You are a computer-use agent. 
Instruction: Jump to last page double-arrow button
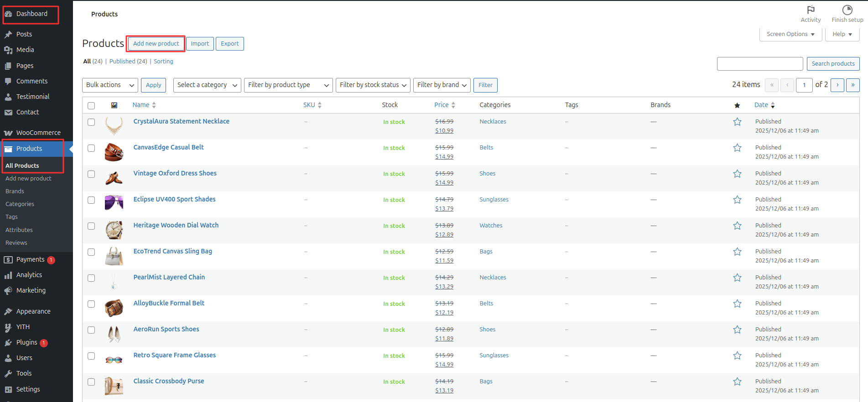852,85
